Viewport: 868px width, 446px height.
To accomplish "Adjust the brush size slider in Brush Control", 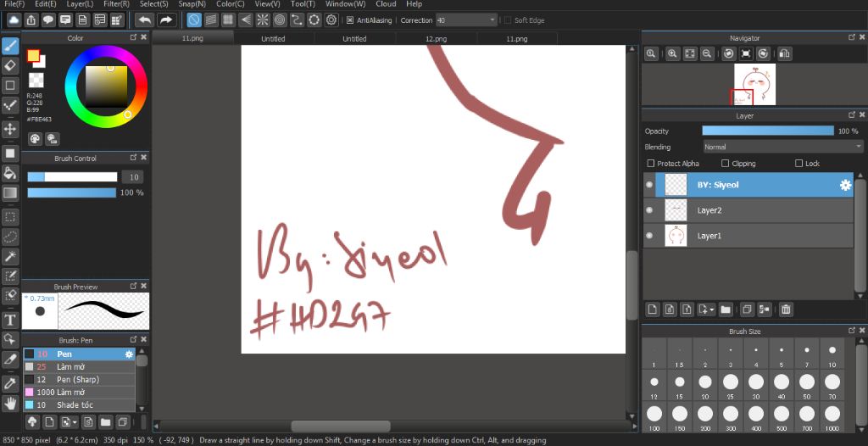I will (x=73, y=176).
